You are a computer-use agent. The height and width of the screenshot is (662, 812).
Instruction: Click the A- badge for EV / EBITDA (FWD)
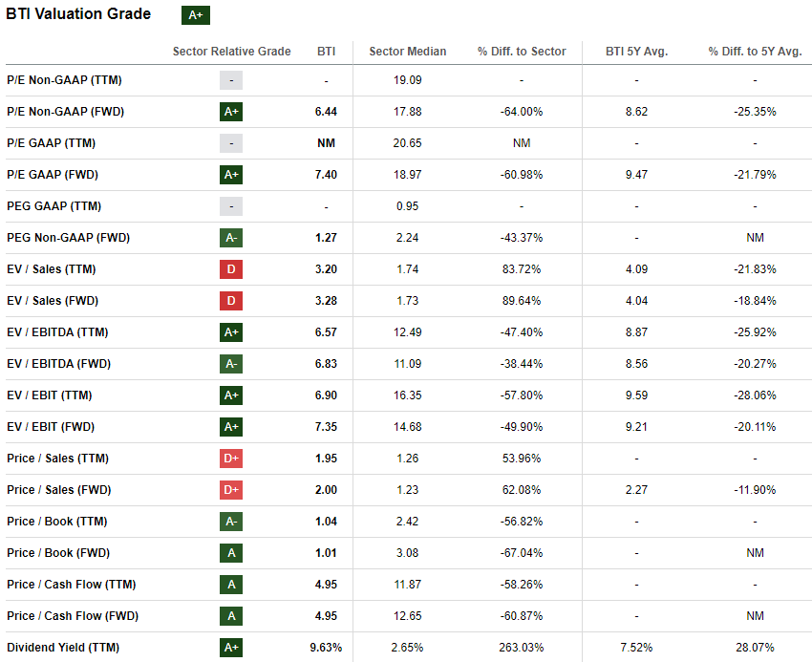click(x=230, y=364)
